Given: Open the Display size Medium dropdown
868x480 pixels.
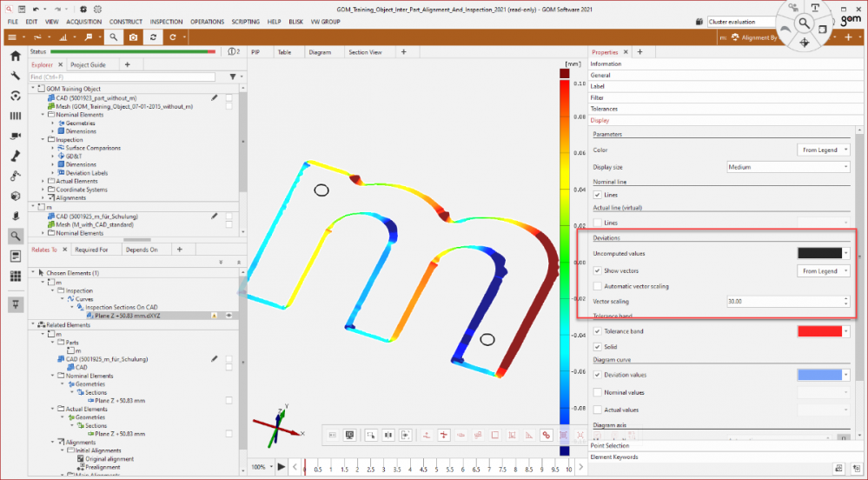Looking at the screenshot, I should coord(787,167).
